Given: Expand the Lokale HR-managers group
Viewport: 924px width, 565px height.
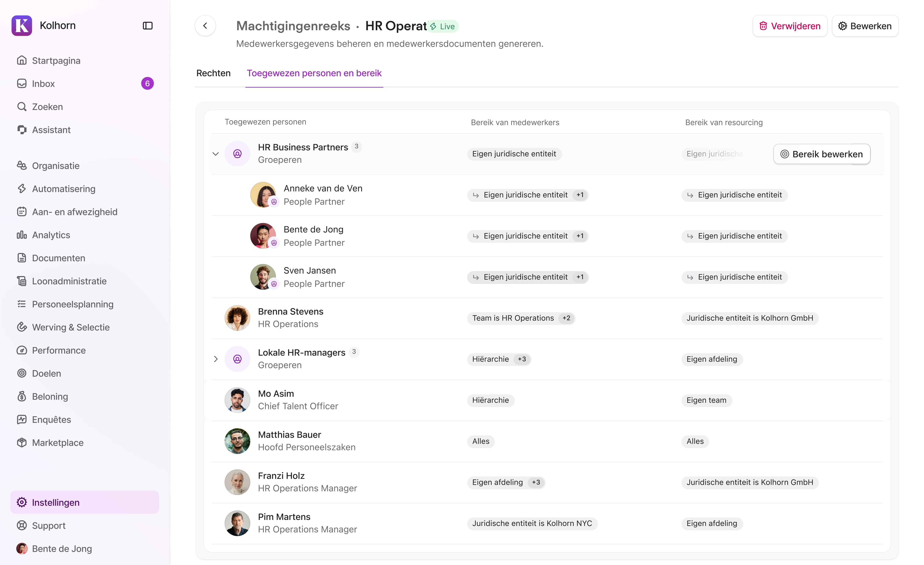Looking at the screenshot, I should [x=215, y=359].
